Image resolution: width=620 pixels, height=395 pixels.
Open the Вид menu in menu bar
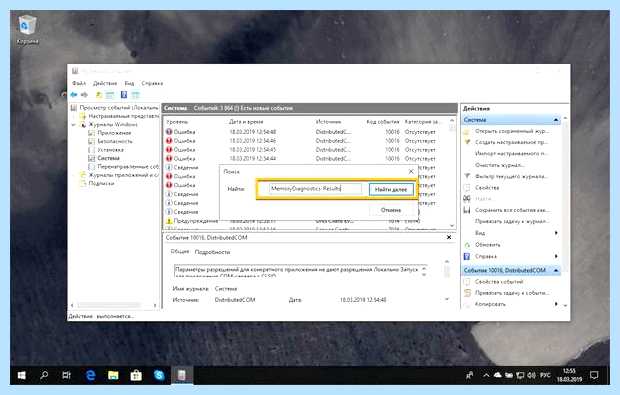click(129, 83)
